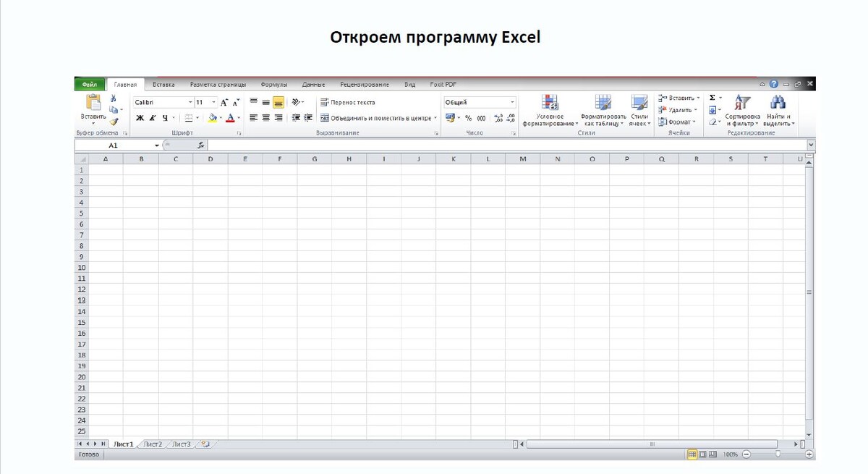Open Форматировать как таблицу gallery

603,111
